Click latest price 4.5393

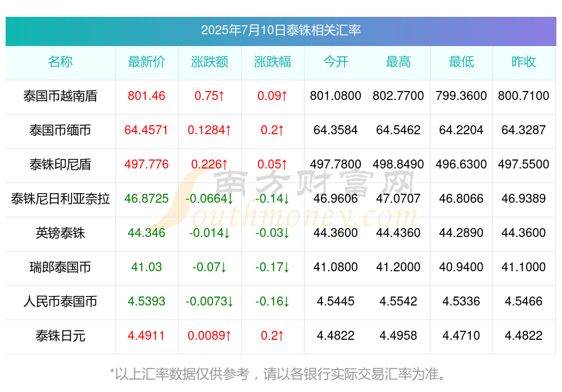147,302
